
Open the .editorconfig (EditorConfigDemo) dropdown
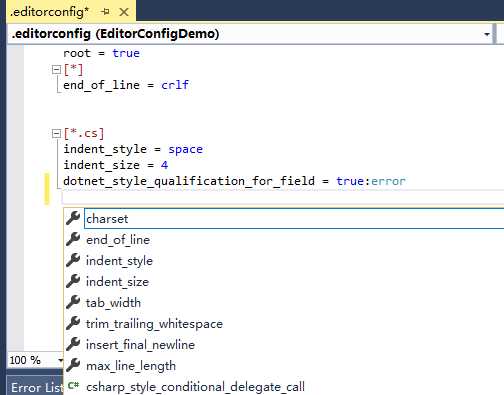[487, 34]
